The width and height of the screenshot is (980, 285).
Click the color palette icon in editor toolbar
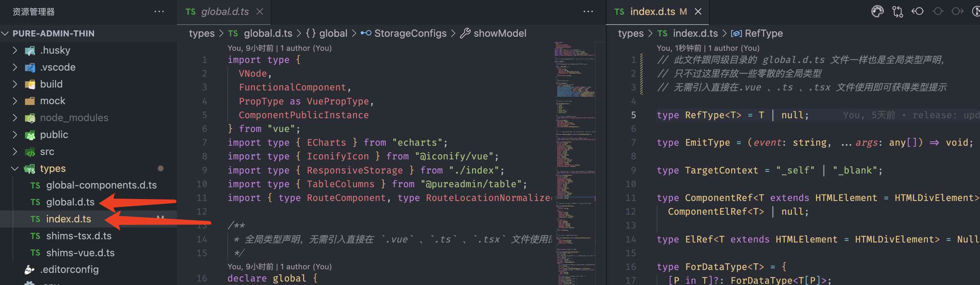click(x=877, y=12)
